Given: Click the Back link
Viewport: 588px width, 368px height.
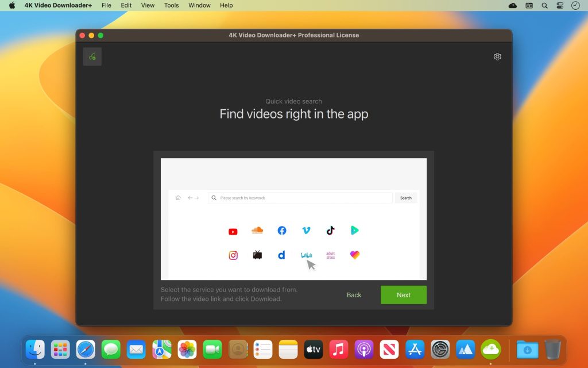Looking at the screenshot, I should click(x=354, y=294).
